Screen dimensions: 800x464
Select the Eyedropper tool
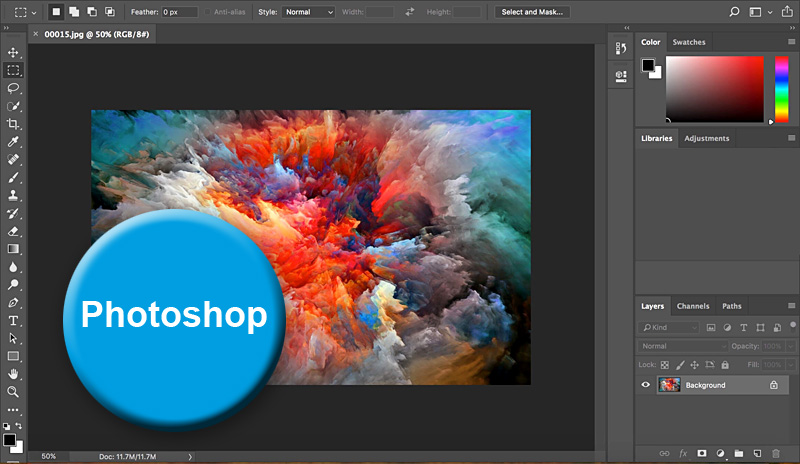pos(14,142)
